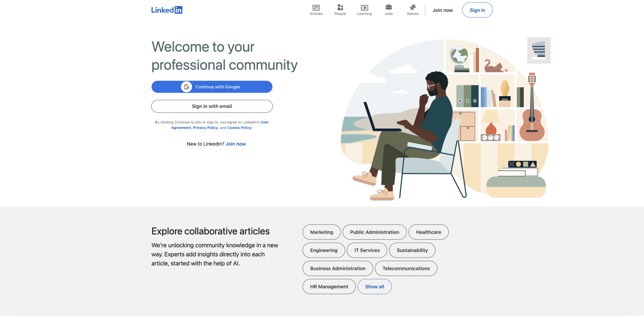Screen dimensions: 644x318
Task: Open LinkedIn Learning via the Learning icon
Action: 364,8
